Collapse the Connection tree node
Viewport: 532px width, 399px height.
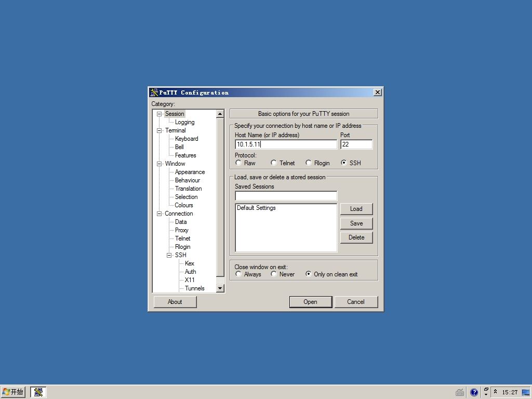point(159,214)
